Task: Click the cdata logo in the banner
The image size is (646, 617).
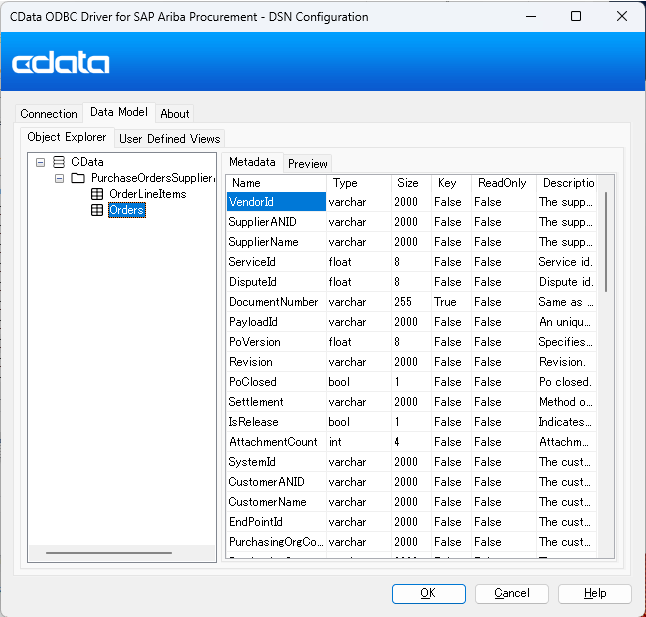Action: [61, 63]
